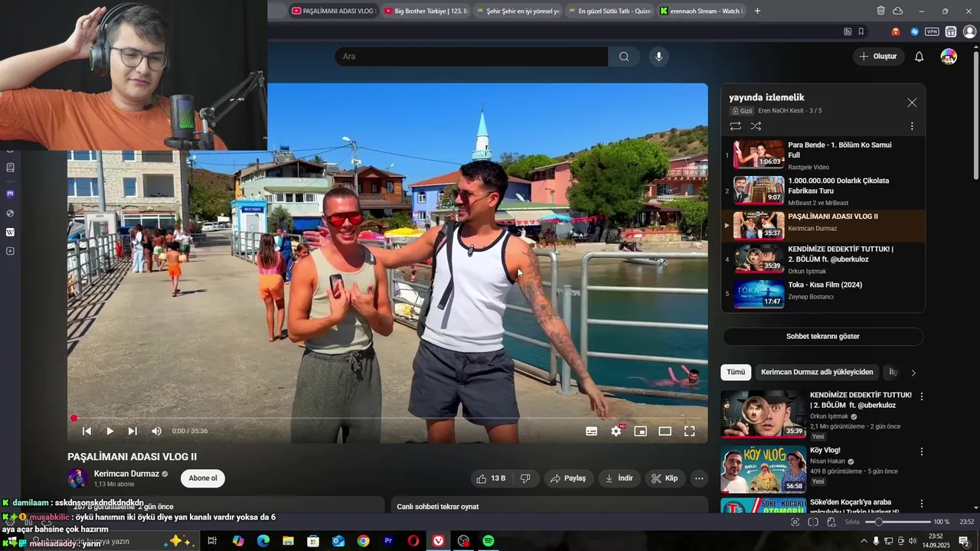Click the 'Paylaş' share button
The height and width of the screenshot is (551, 980).
(x=568, y=478)
